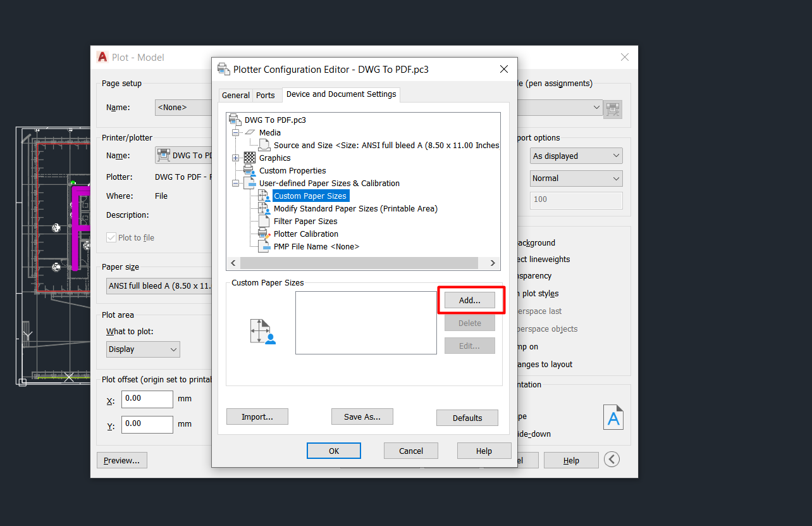This screenshot has height=526, width=812.
Task: Collapse the Media tree node
Action: tap(235, 132)
